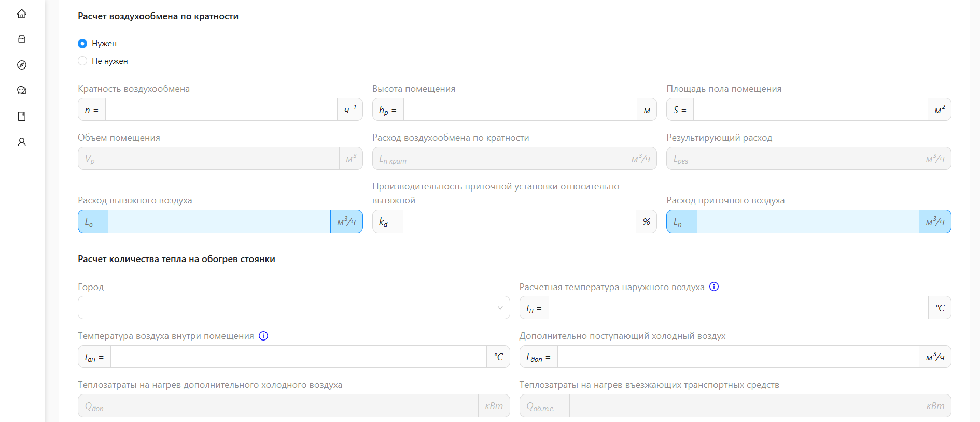Click the ч⁻¹ unit of n field
Screen dimensions: 980x422
coord(350,110)
